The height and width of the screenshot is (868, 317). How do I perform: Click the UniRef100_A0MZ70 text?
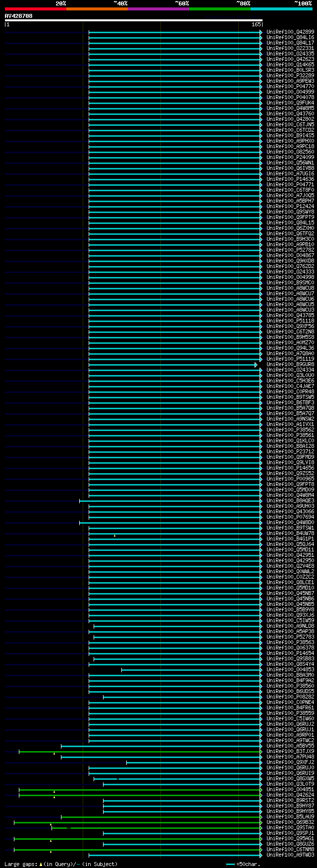pos(290,343)
